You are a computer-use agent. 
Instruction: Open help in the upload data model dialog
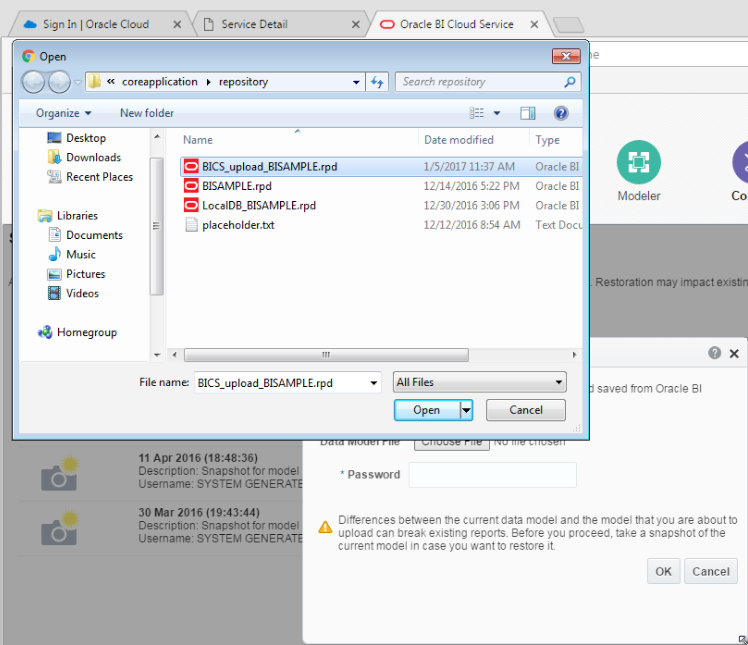click(x=714, y=353)
